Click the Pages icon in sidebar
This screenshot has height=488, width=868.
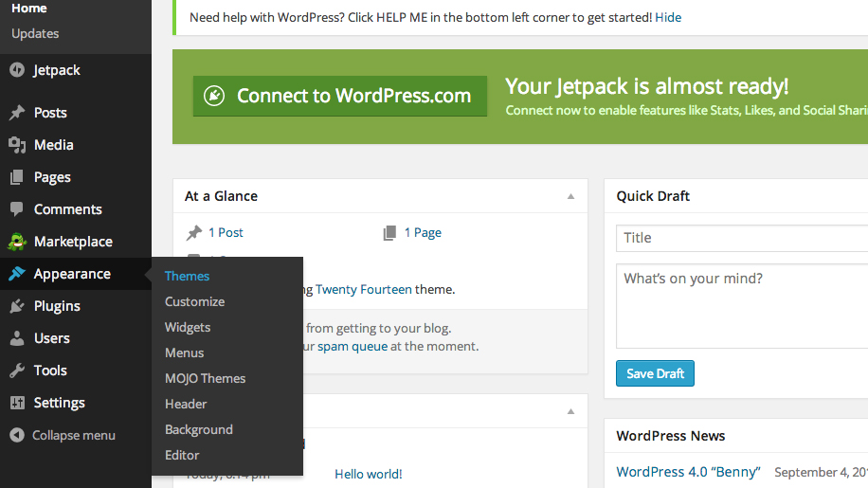17,177
